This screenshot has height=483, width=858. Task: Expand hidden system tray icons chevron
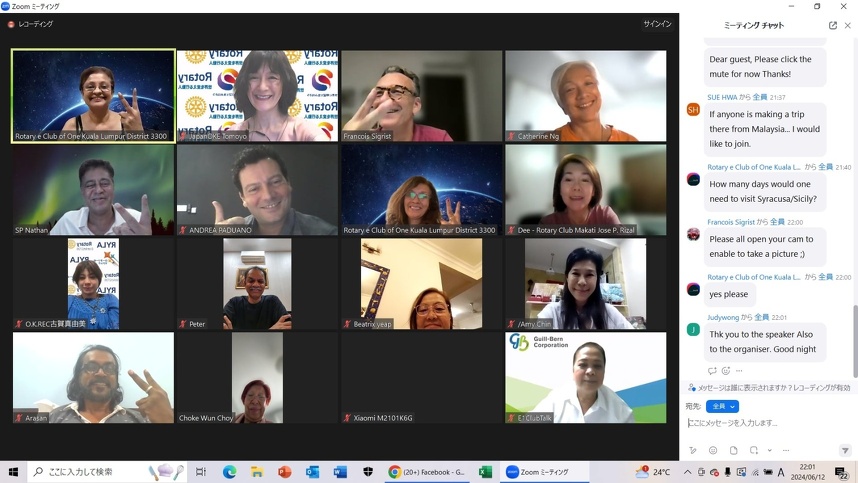coord(688,472)
